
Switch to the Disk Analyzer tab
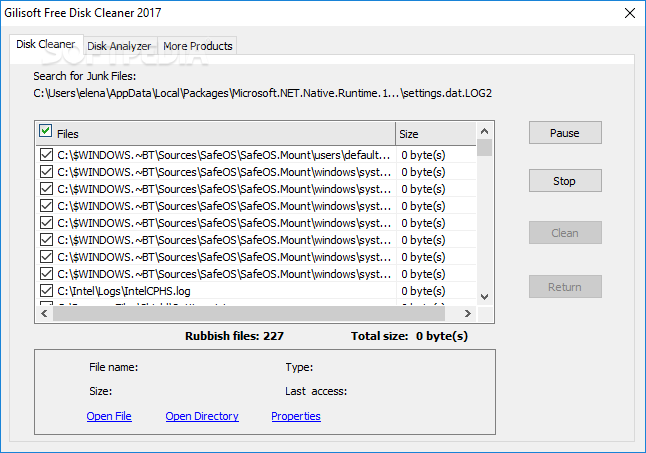pyautogui.click(x=119, y=46)
